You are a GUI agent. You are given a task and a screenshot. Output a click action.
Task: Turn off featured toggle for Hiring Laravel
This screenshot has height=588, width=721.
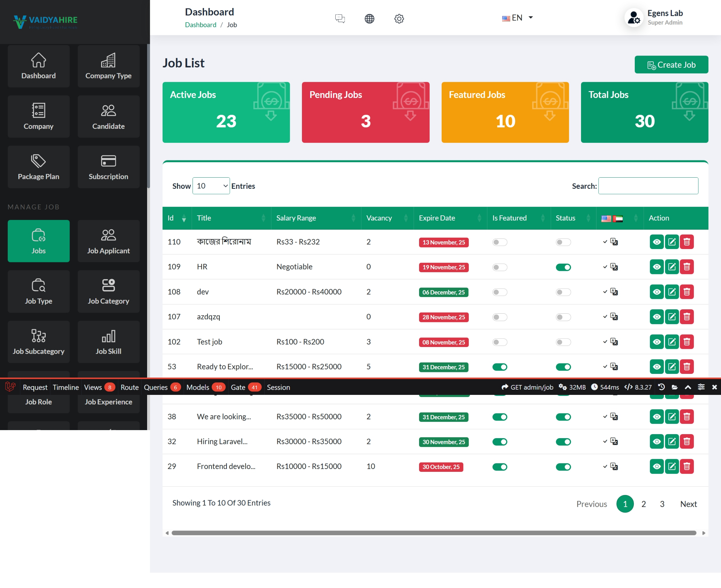(499, 442)
